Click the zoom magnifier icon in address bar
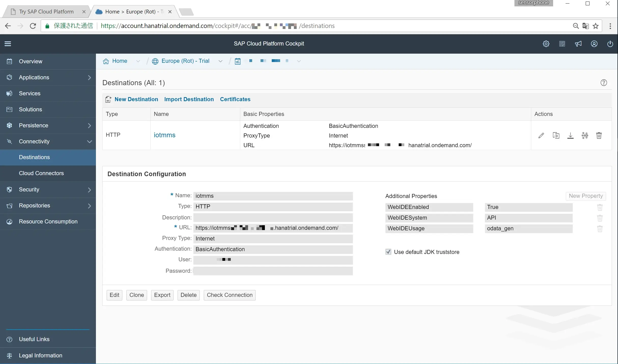The image size is (618, 364). point(576,26)
